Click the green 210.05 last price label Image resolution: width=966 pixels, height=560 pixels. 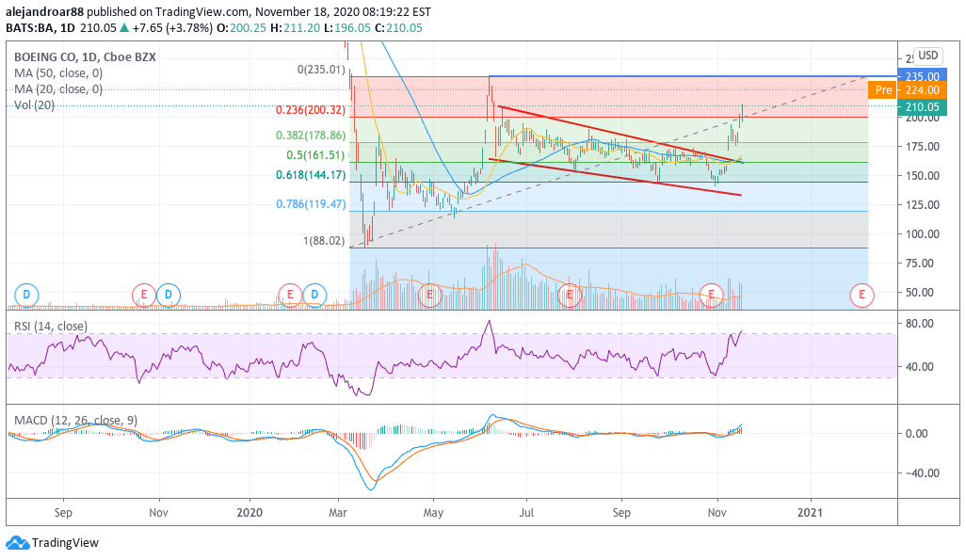pyautogui.click(x=923, y=106)
